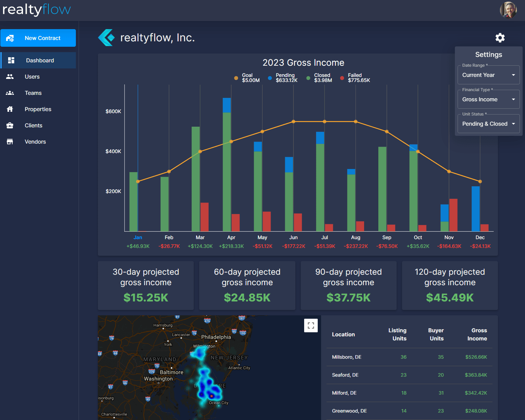Click the Teams group icon
Viewport: 525px width, 420px height.
point(10,93)
